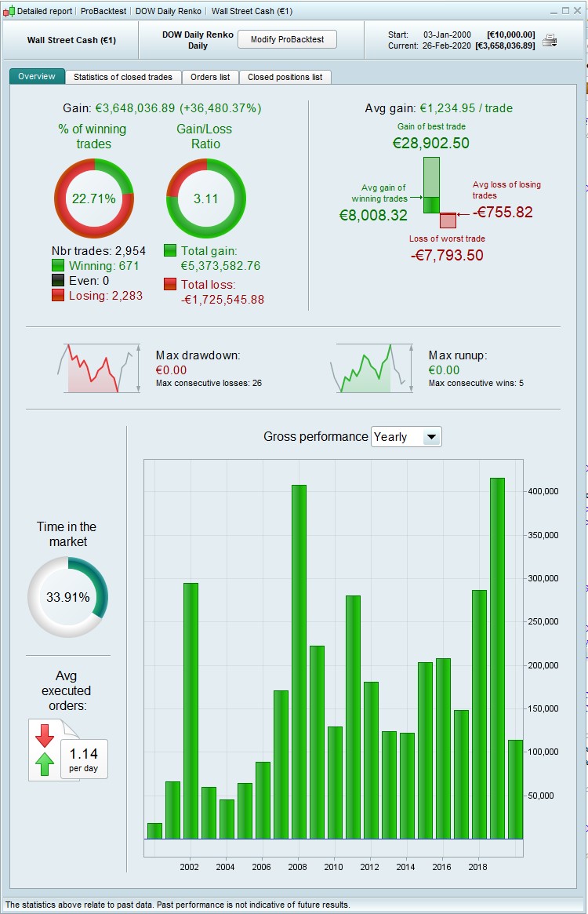Open the Orders list tab
The image size is (588, 914).
tap(210, 77)
